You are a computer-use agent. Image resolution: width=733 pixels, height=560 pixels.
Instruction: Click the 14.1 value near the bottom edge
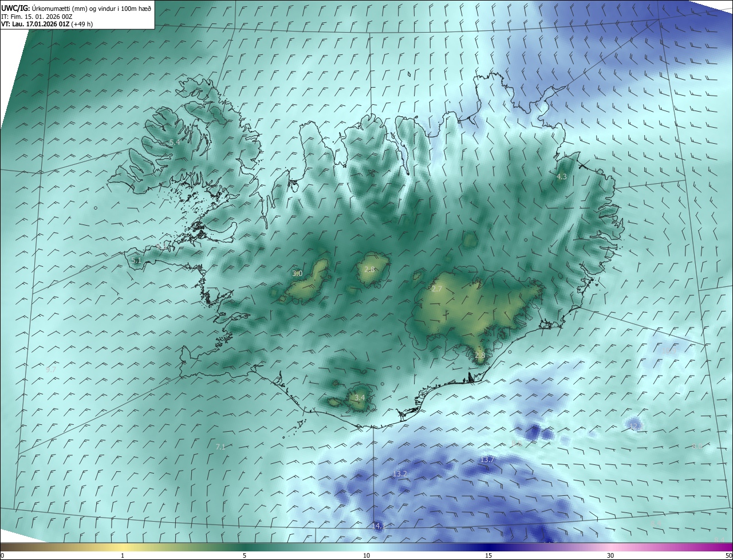(x=379, y=526)
